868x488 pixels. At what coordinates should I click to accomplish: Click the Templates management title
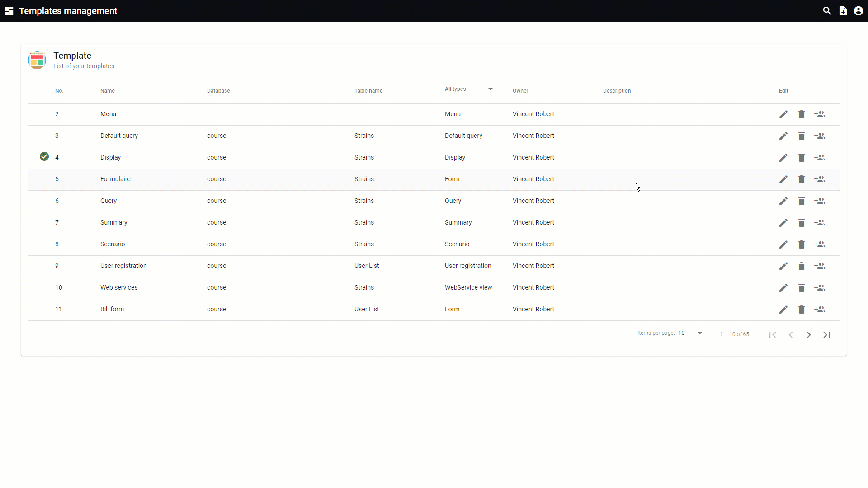pyautogui.click(x=68, y=11)
